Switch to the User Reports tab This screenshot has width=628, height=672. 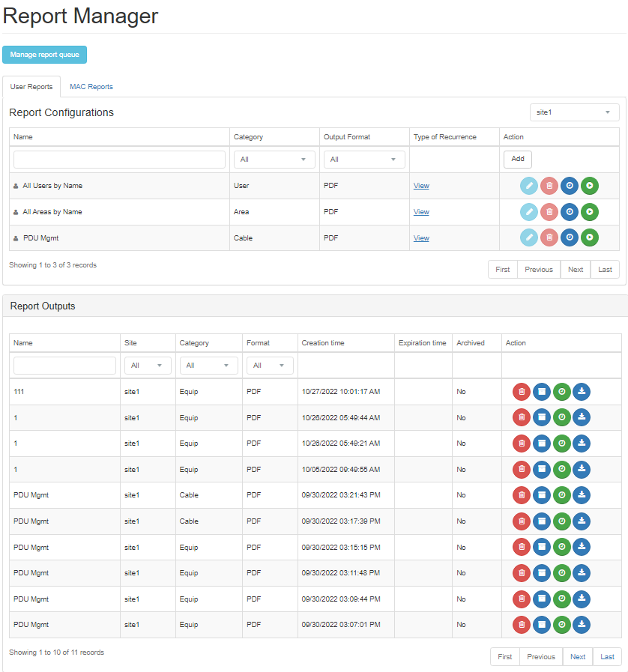point(31,87)
